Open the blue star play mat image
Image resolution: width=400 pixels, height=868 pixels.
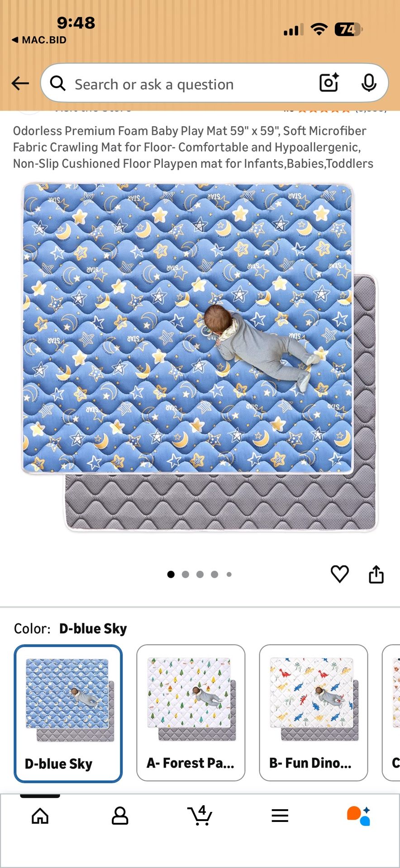(200, 357)
